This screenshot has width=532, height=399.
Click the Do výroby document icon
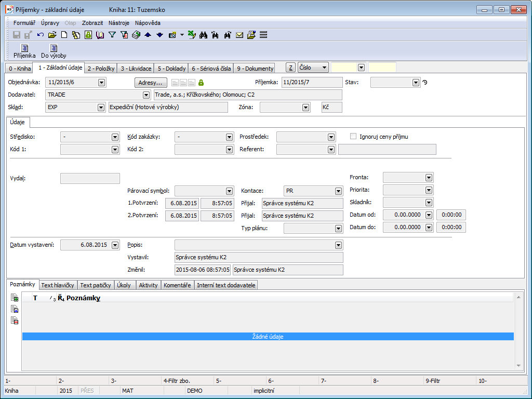[x=54, y=48]
